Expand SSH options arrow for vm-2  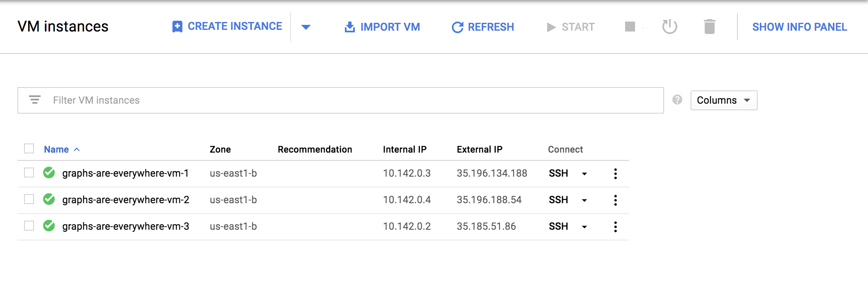click(584, 200)
